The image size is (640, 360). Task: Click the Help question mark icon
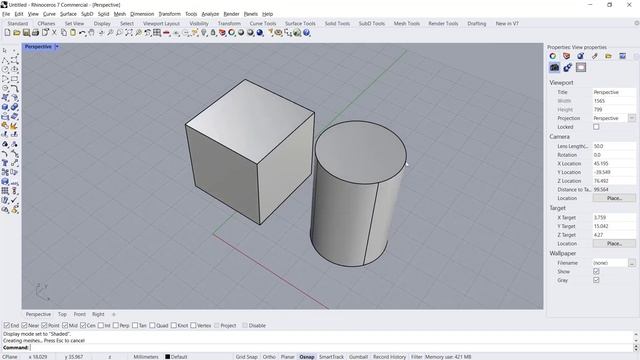coord(307,32)
